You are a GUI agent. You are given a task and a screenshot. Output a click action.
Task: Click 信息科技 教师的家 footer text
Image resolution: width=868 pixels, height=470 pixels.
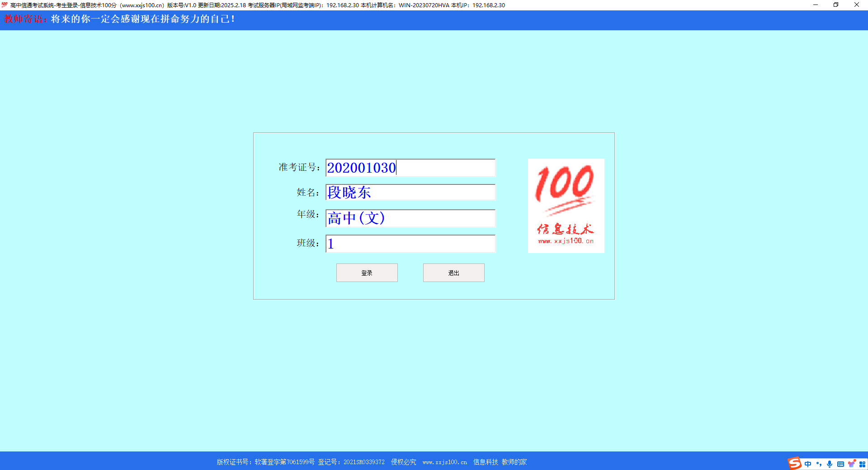500,462
